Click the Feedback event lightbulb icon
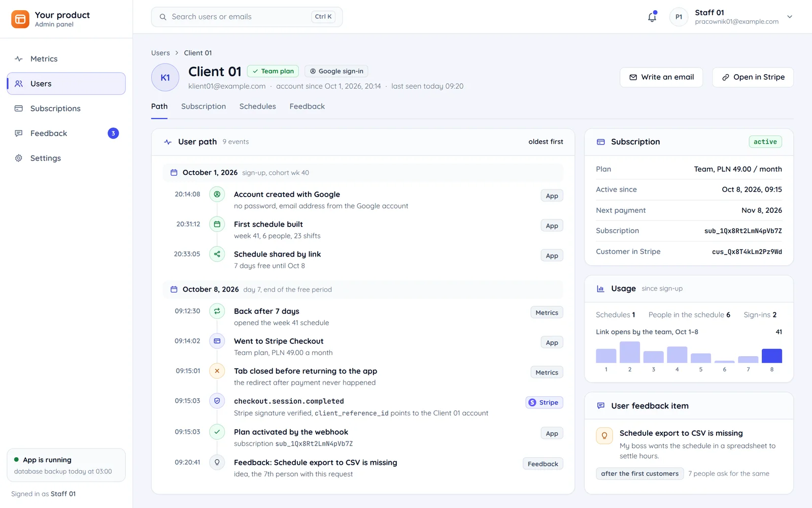Viewport: 812px width, 508px height. click(217, 462)
